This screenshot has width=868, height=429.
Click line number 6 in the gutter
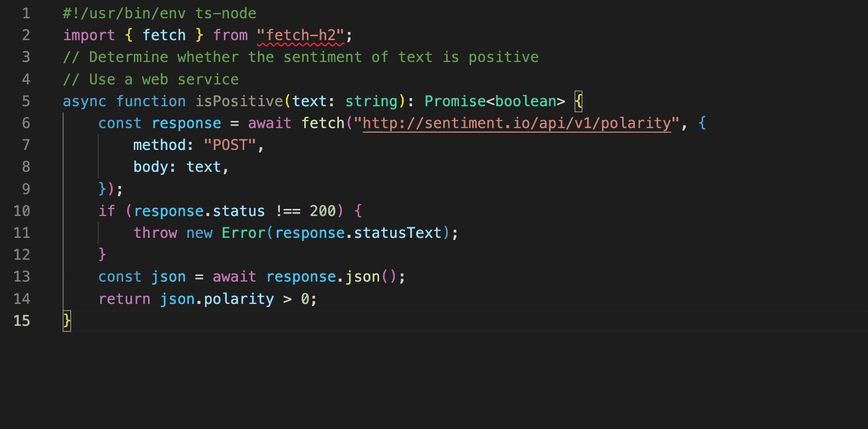(26, 123)
